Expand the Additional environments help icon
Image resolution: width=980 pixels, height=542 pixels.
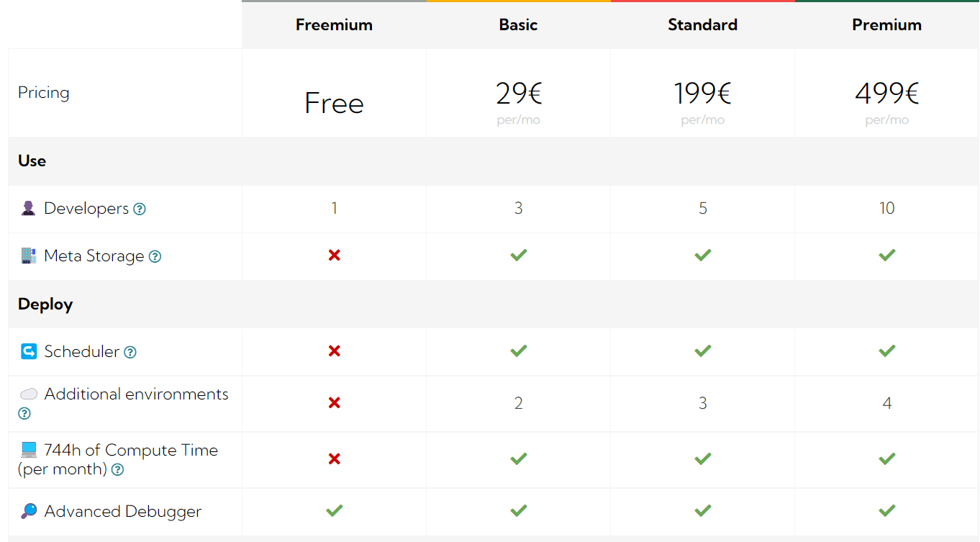click(24, 413)
